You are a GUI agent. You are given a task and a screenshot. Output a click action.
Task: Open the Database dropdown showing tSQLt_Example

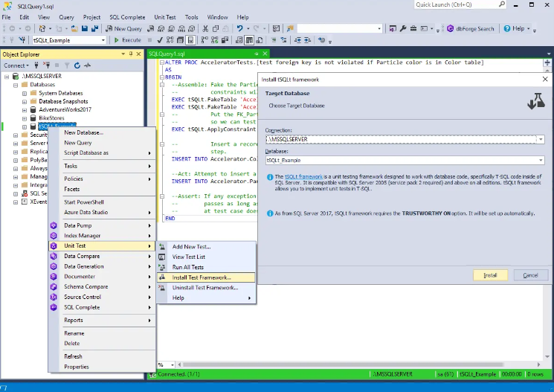541,160
